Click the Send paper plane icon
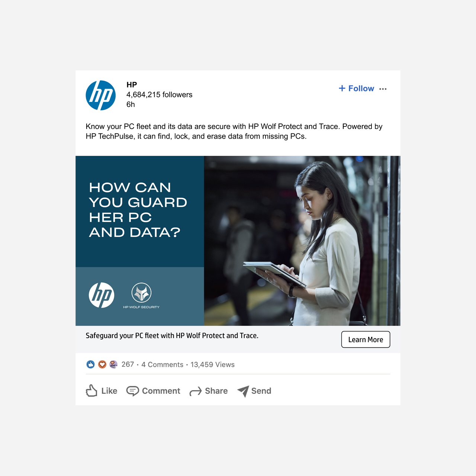Image resolution: width=476 pixels, height=476 pixels. click(x=243, y=391)
